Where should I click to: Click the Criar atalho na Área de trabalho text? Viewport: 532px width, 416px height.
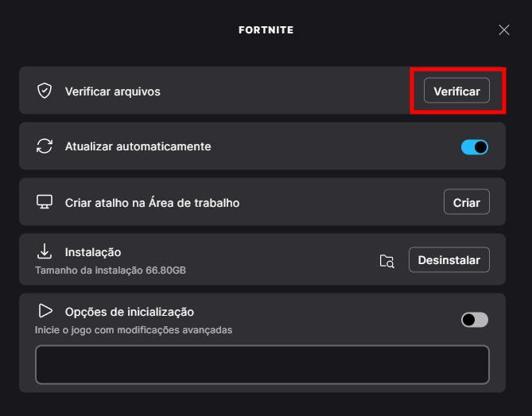coord(152,203)
